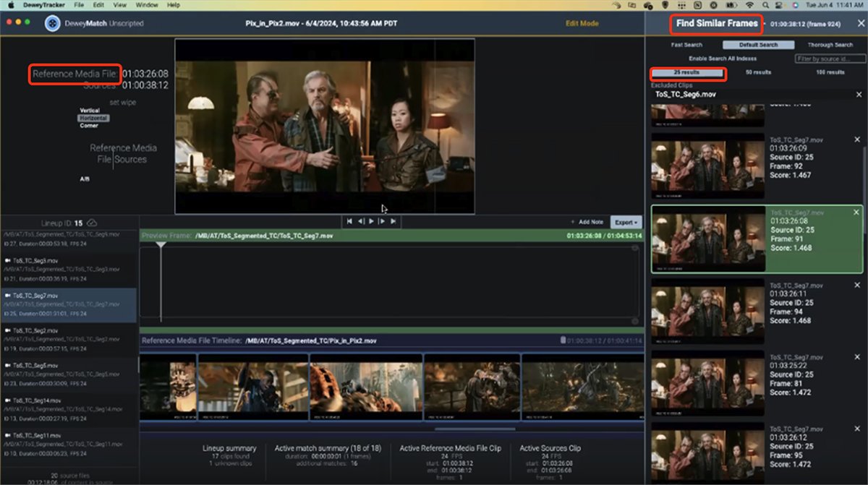This screenshot has height=485, width=868.
Task: Play the preview video
Action: tap(371, 221)
